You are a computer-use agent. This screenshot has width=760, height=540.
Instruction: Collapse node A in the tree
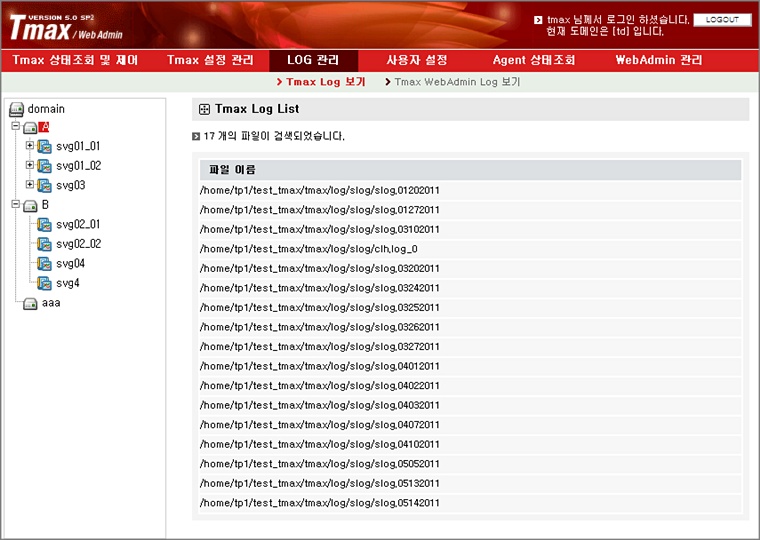coord(16,126)
